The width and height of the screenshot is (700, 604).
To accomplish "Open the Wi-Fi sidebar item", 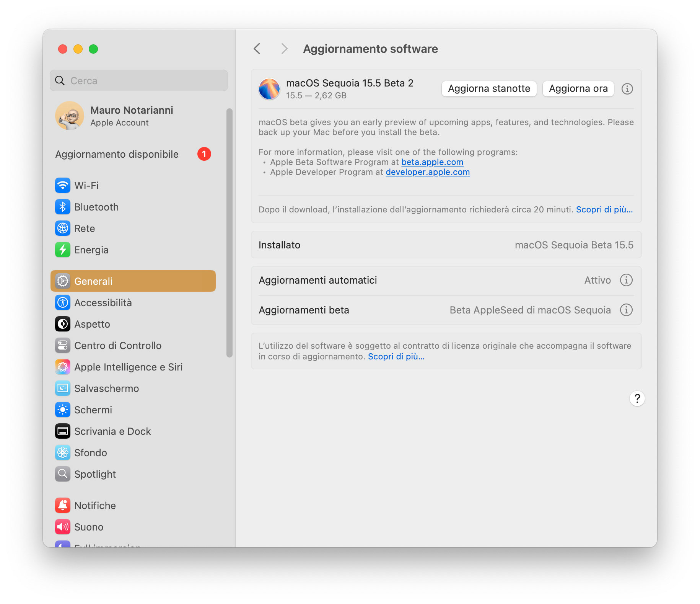I will [x=133, y=186].
